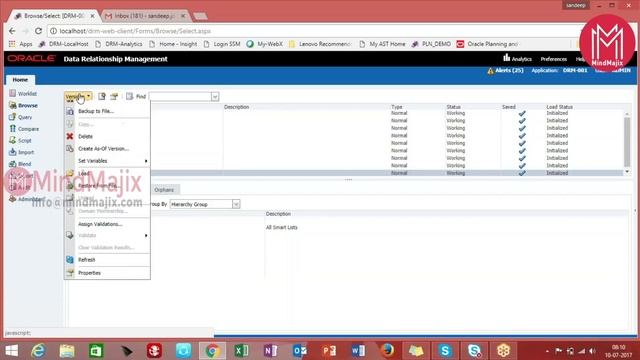640x360 pixels.
Task: Click the 'All Smart Lists' description text
Action: pos(282,227)
